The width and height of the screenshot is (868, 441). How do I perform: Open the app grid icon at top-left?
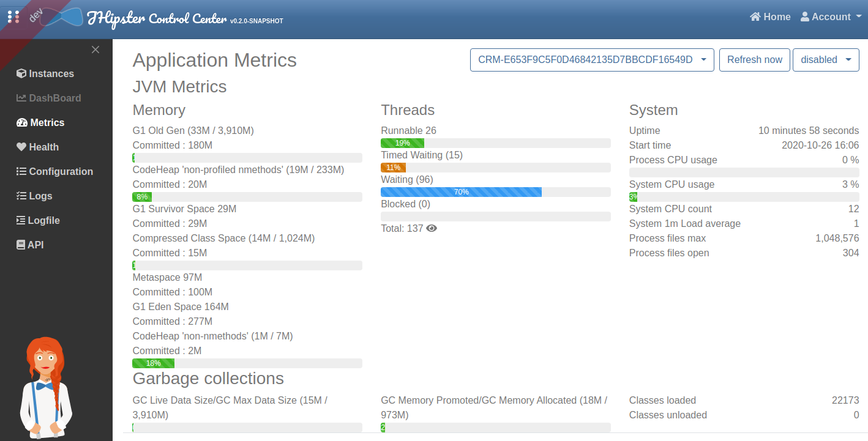point(13,17)
